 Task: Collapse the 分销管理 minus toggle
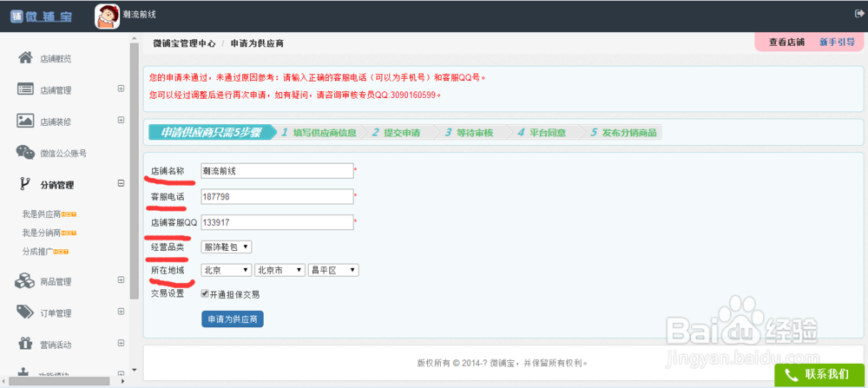(x=121, y=183)
